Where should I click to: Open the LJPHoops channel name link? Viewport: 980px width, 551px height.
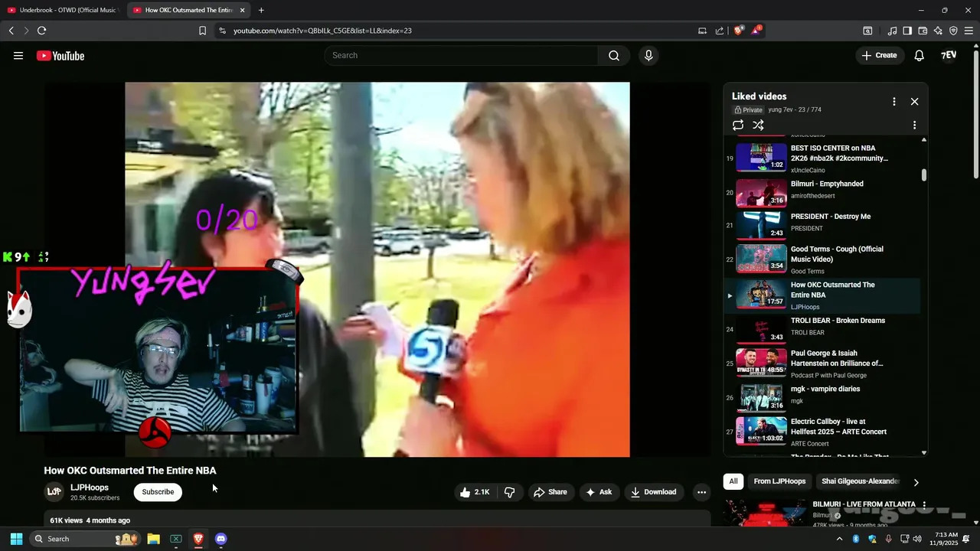coord(90,487)
